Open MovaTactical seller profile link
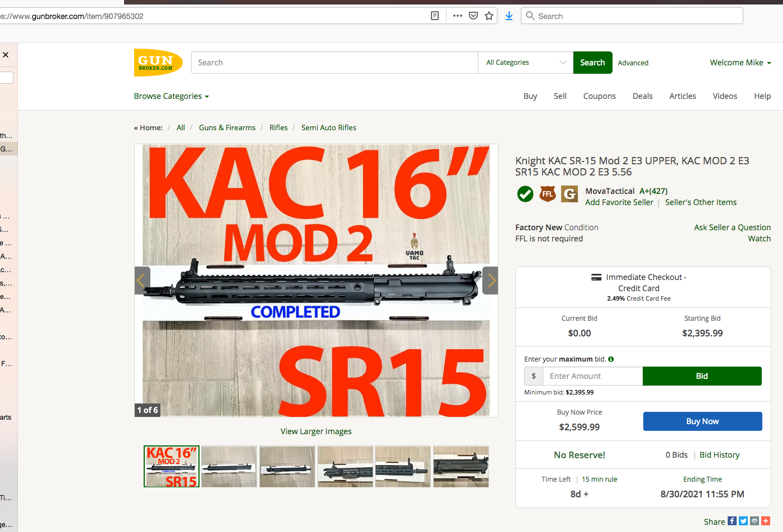 (x=610, y=191)
